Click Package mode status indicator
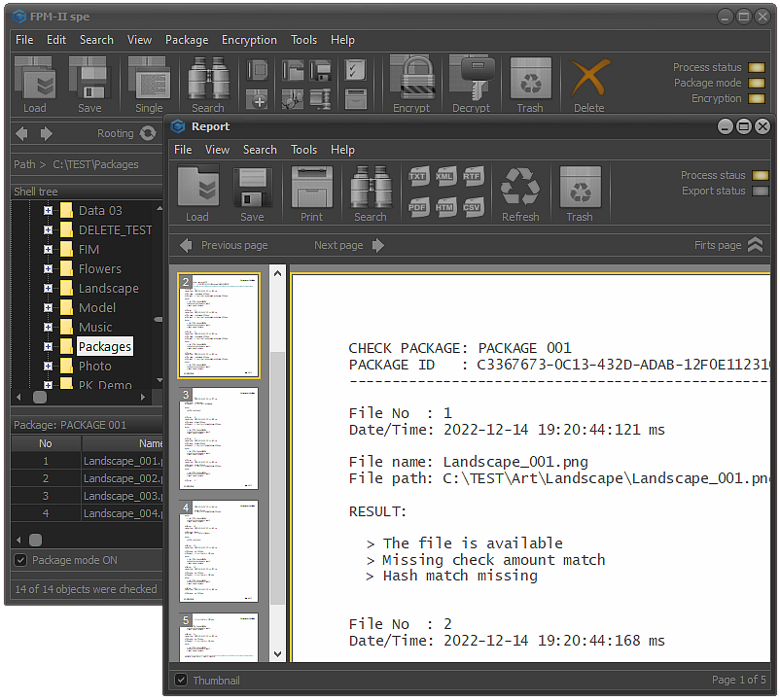This screenshot has height=700, width=780. (x=757, y=83)
